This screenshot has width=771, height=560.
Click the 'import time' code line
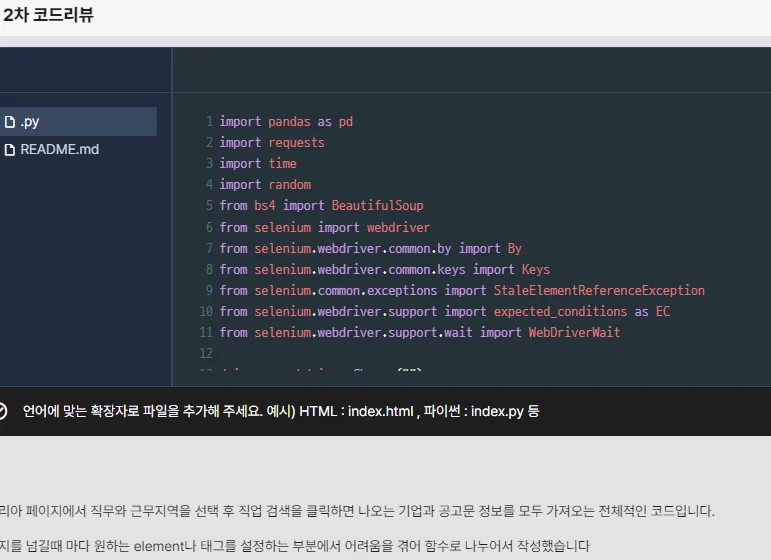coord(258,164)
